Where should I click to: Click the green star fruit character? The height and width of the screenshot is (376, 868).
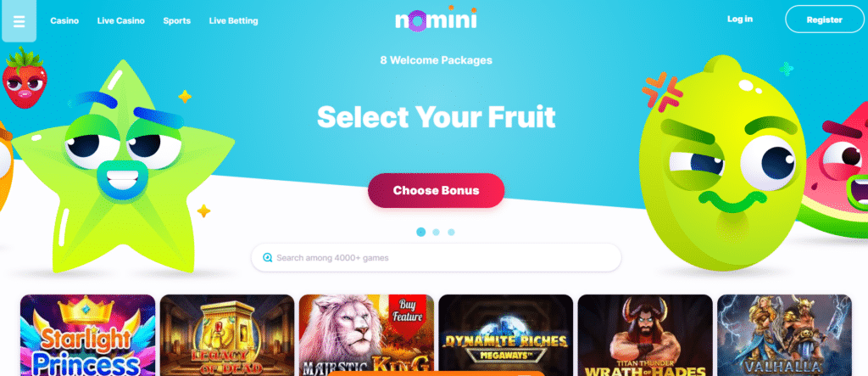(x=123, y=166)
